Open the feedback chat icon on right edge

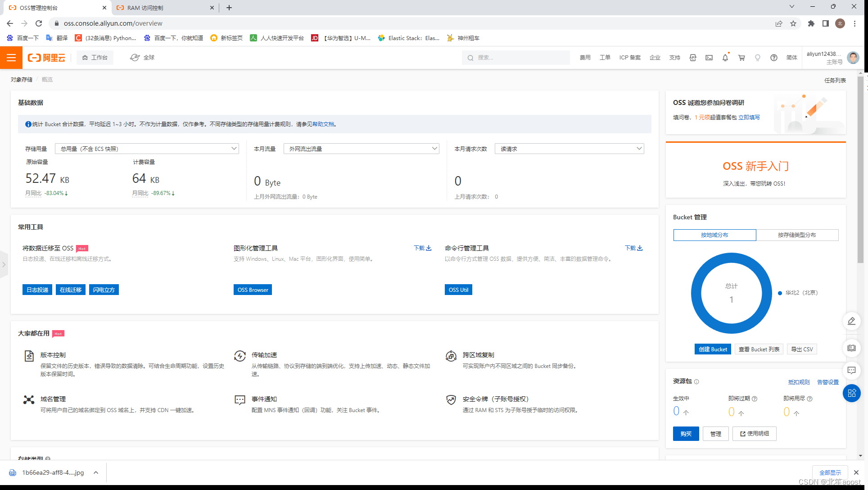(852, 371)
